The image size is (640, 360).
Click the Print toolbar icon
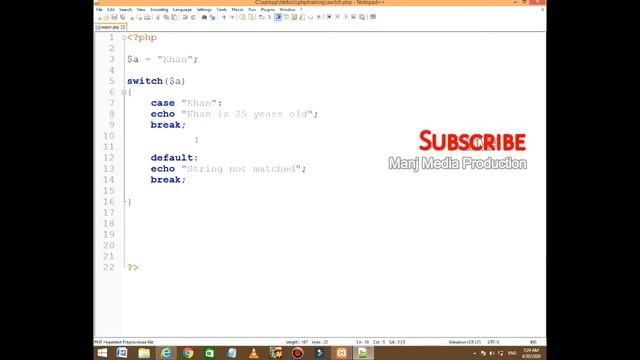pos(147,17)
